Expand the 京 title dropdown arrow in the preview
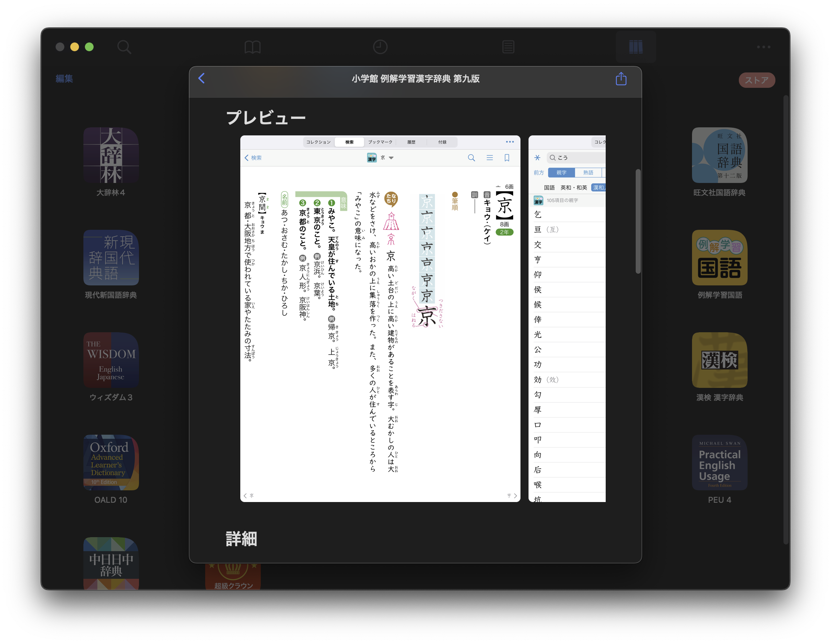Screen dimensions: 831x644 [x=391, y=158]
